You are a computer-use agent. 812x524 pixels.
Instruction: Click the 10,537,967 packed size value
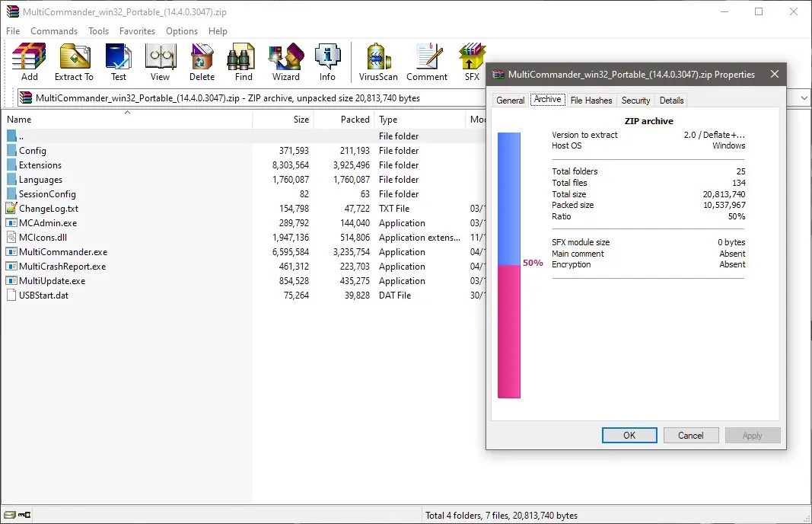pos(724,205)
